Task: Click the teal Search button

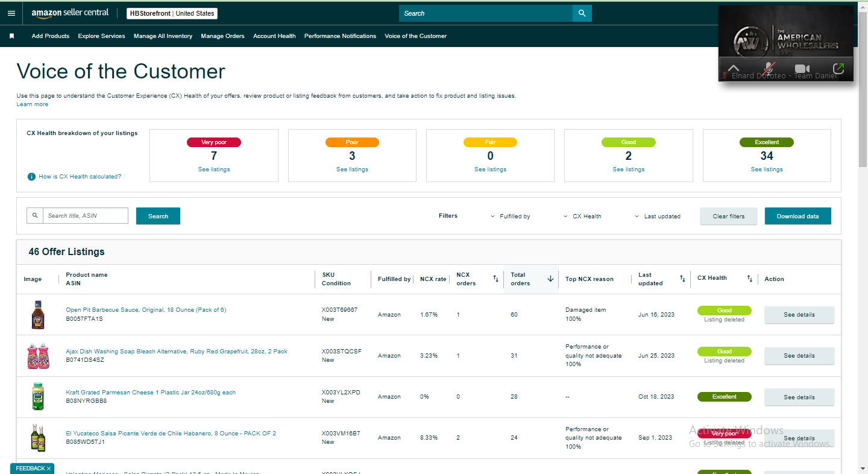Action: (158, 216)
